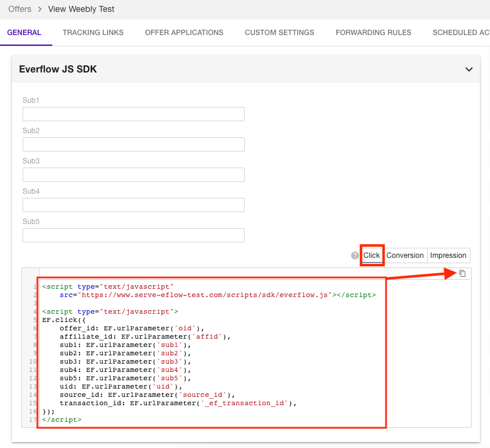Open the help question mark icon

coord(355,255)
